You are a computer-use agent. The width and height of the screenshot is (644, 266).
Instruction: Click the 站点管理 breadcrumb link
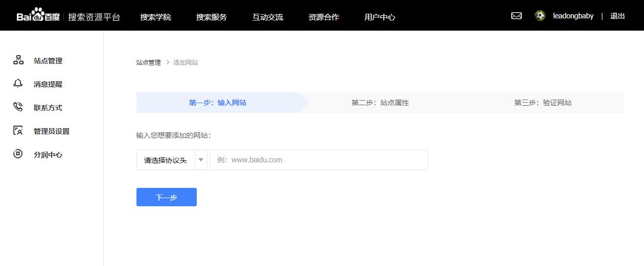point(148,62)
